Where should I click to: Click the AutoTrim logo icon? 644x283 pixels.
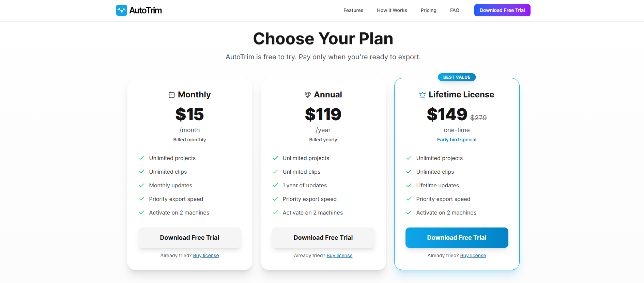pyautogui.click(x=122, y=10)
